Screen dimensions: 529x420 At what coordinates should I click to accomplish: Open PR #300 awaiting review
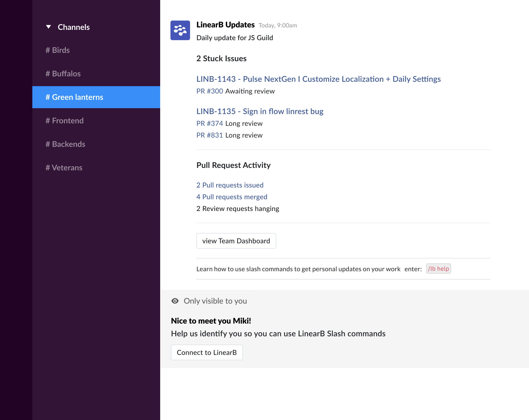(x=209, y=91)
